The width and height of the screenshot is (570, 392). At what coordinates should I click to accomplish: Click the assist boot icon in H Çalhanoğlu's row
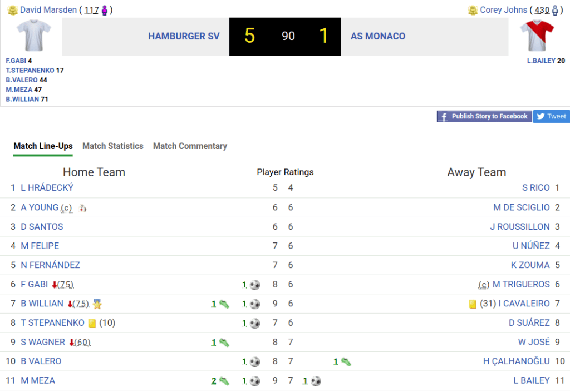point(346,362)
